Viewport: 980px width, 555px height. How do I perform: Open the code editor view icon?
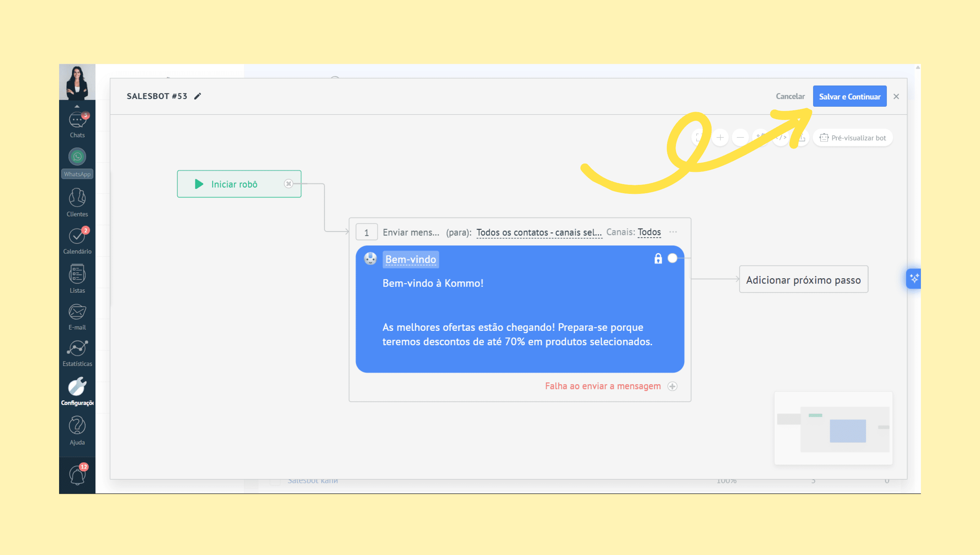(x=781, y=138)
